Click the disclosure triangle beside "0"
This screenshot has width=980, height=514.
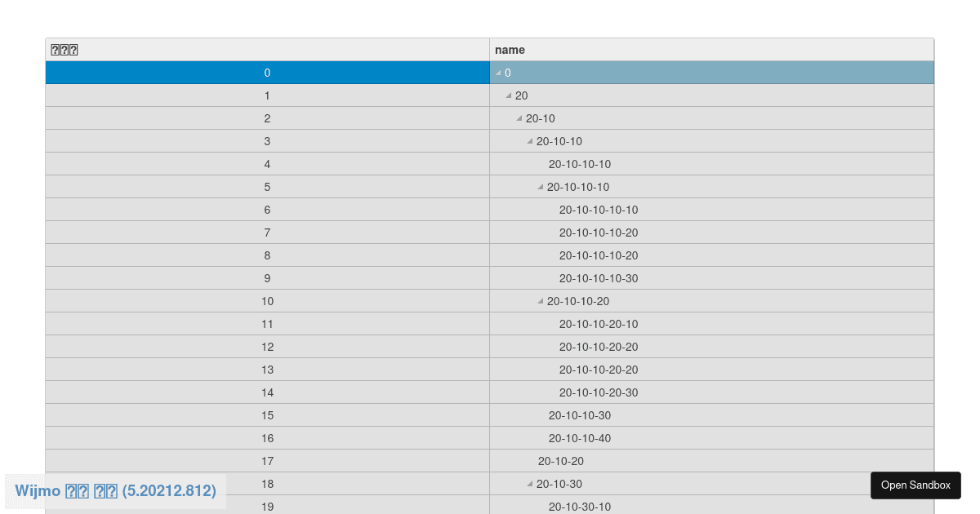click(497, 73)
